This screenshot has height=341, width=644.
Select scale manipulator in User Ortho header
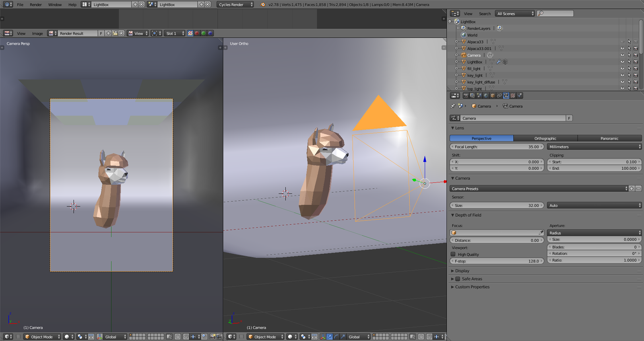point(343,337)
